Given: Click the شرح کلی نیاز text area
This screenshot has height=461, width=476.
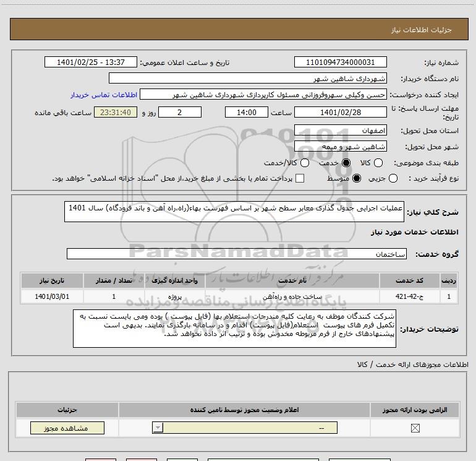Looking at the screenshot, I should pyautogui.click(x=234, y=212).
